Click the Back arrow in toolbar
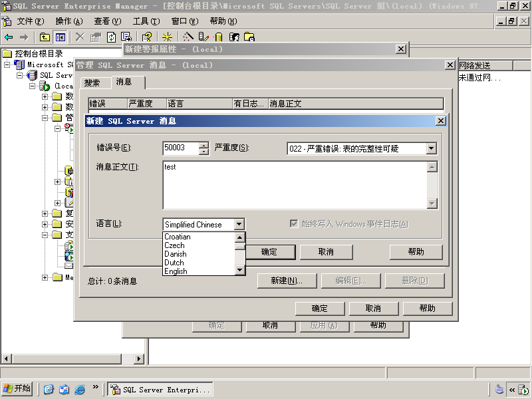The width and height of the screenshot is (532, 399). point(9,37)
